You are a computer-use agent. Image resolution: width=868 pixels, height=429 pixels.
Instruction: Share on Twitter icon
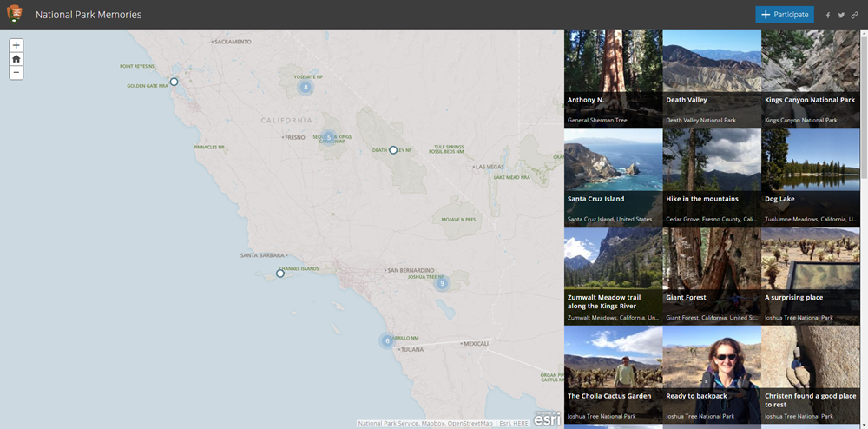pyautogui.click(x=841, y=15)
